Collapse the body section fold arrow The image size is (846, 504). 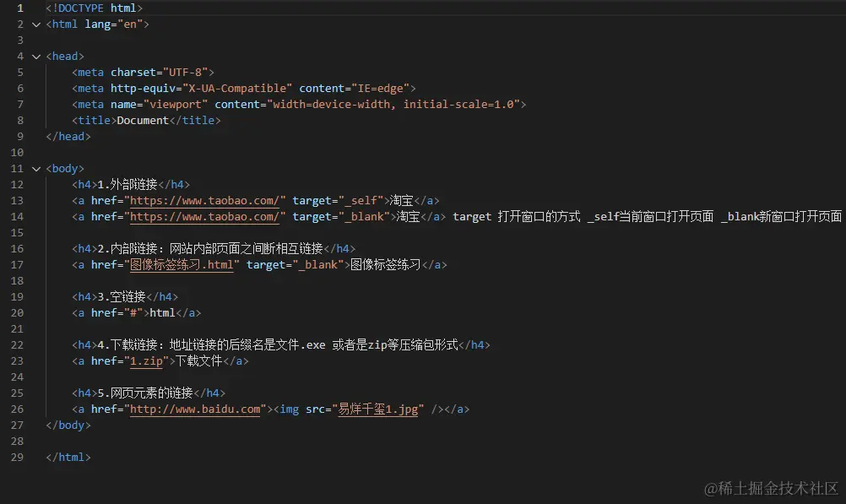36,169
